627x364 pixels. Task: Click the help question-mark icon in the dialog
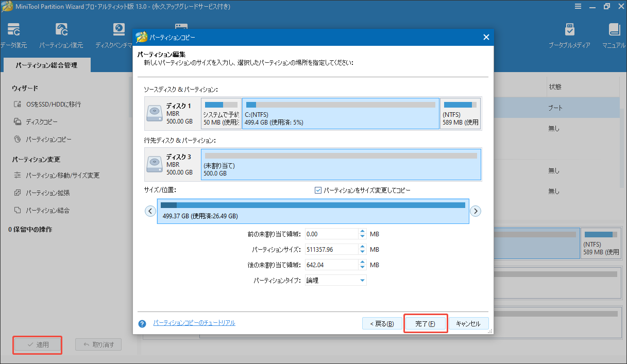(x=141, y=323)
